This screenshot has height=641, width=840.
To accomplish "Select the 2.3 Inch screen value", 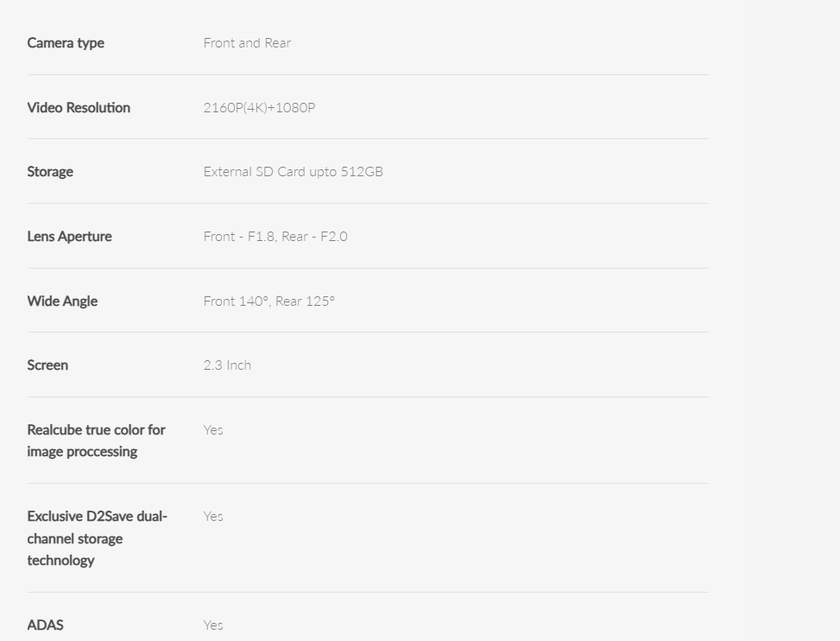I will tap(227, 365).
